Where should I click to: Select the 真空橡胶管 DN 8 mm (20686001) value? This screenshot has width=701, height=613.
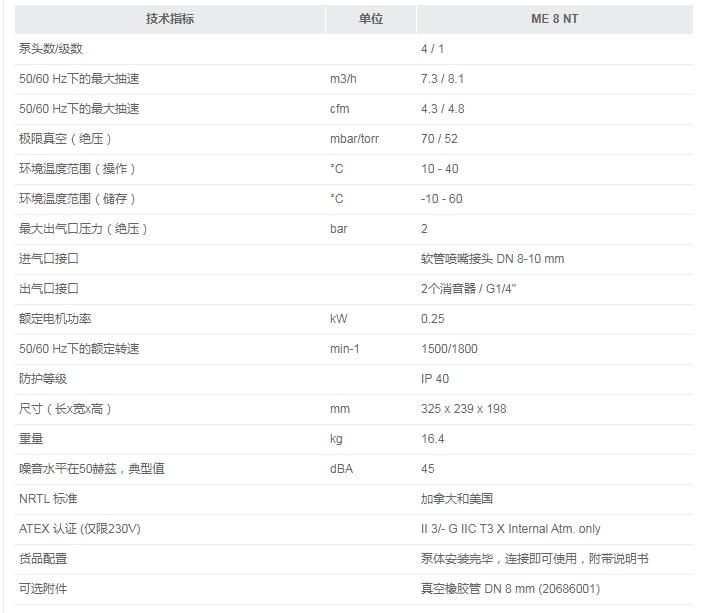pos(510,588)
